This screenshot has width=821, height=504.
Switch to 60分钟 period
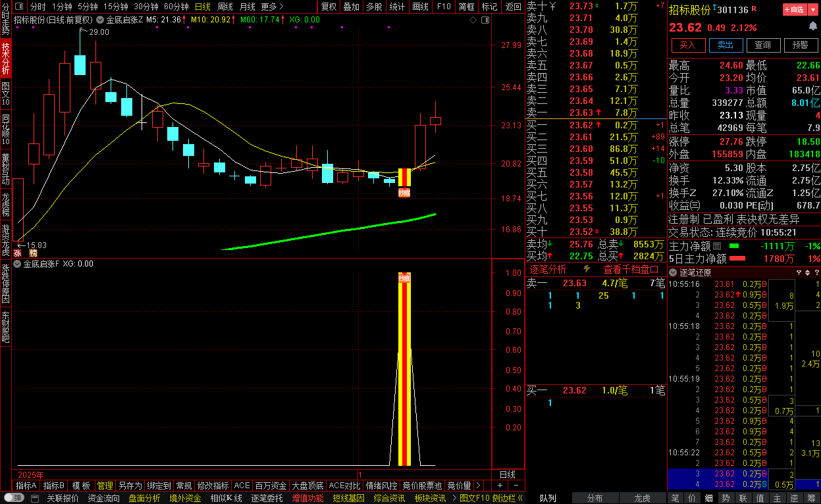(176, 7)
